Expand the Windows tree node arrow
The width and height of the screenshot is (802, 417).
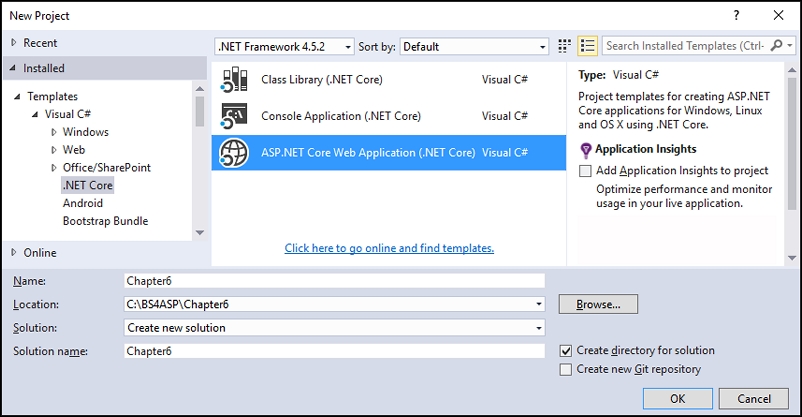pos(54,132)
